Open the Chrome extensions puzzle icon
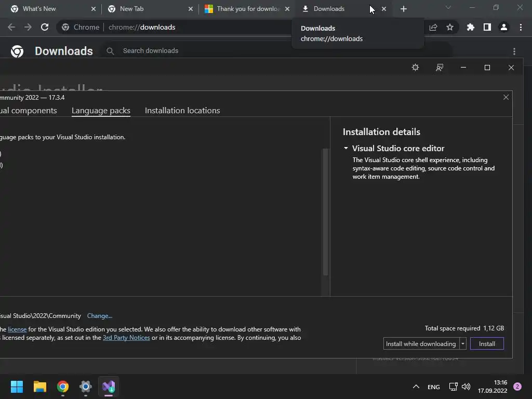Viewport: 532px width, 399px height. point(470,27)
